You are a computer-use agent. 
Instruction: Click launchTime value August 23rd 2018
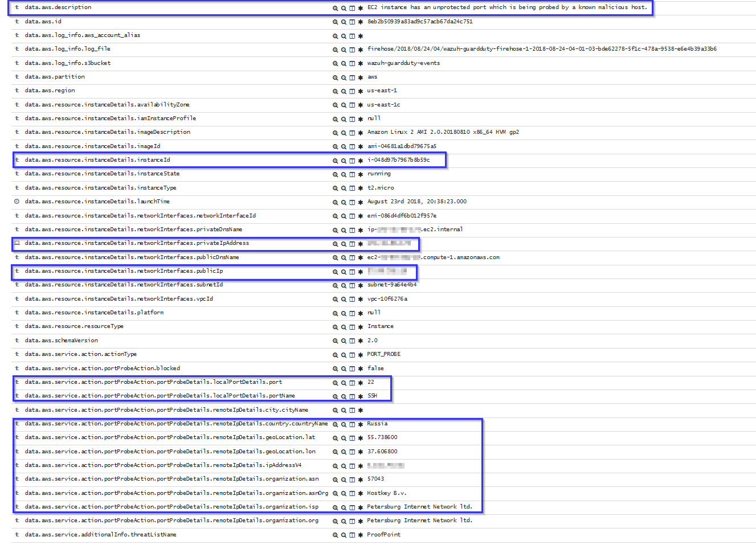417,202
